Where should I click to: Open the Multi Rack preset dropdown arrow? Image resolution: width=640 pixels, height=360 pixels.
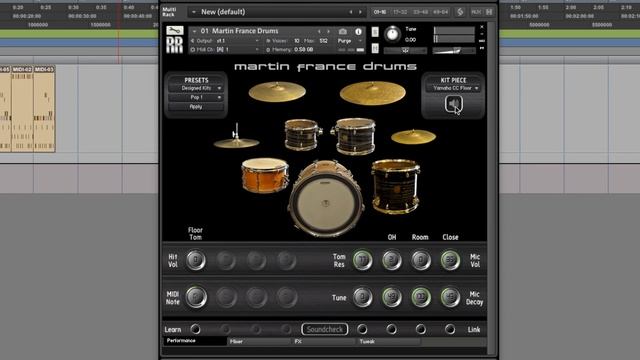tap(193, 12)
